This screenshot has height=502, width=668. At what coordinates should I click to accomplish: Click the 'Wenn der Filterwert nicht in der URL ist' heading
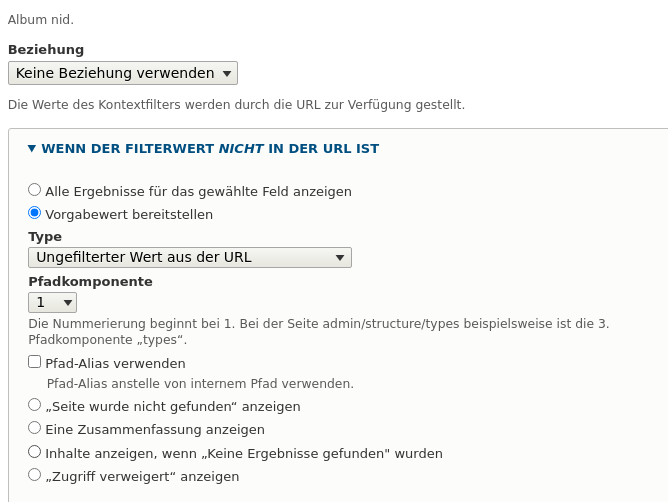pyautogui.click(x=210, y=149)
